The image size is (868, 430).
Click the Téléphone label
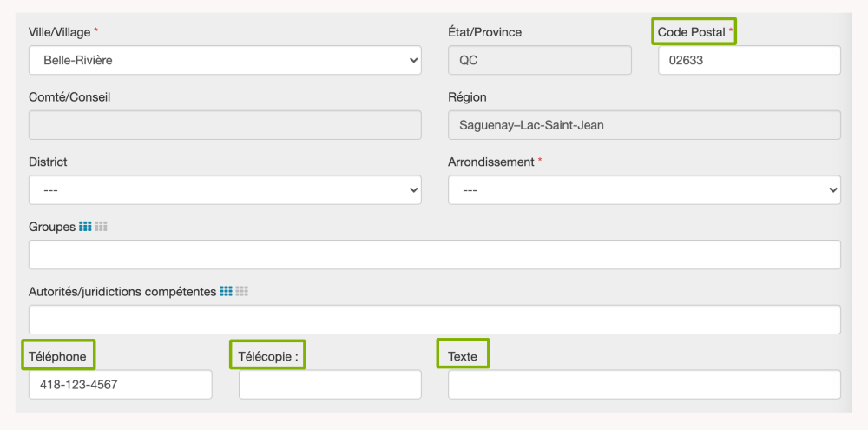(x=57, y=355)
